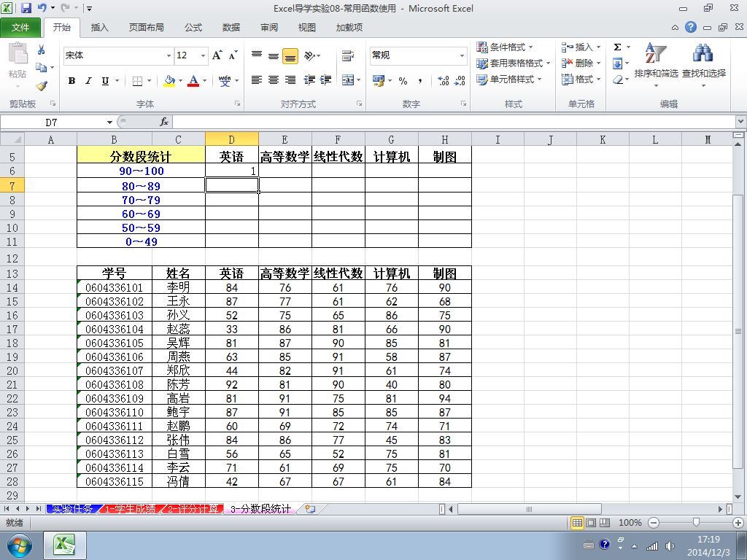747x560 pixels.
Task: Click 删除 delete cells button
Action: pyautogui.click(x=577, y=63)
